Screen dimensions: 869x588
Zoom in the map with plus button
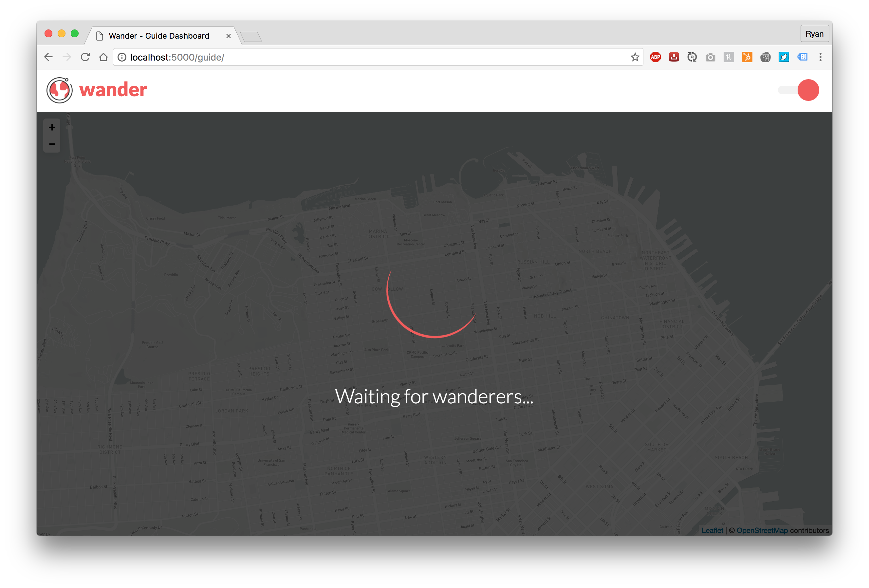click(52, 127)
